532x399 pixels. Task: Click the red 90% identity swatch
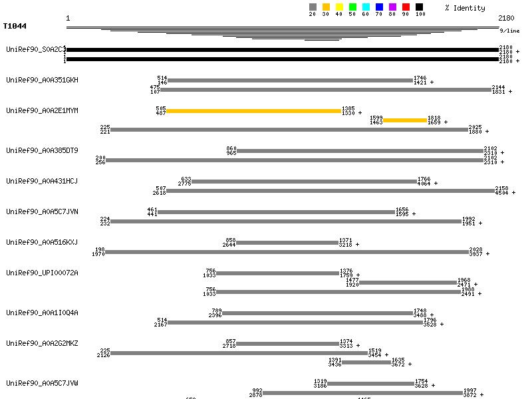click(x=406, y=7)
